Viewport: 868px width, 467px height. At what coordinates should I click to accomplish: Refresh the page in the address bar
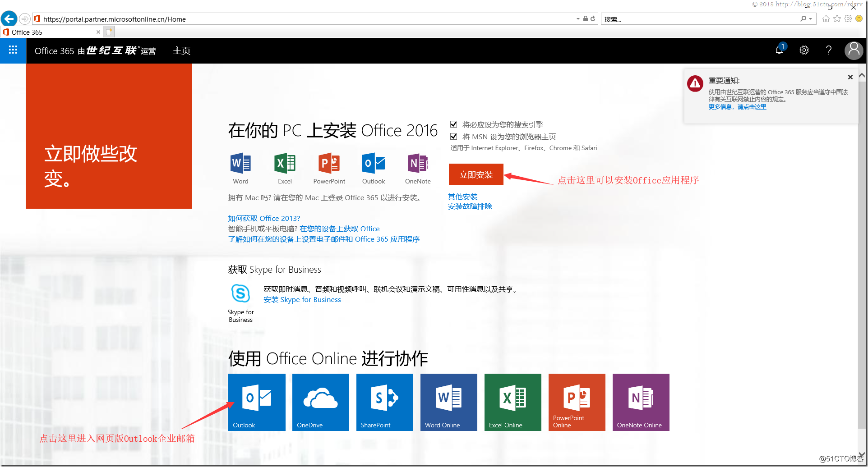(x=593, y=19)
